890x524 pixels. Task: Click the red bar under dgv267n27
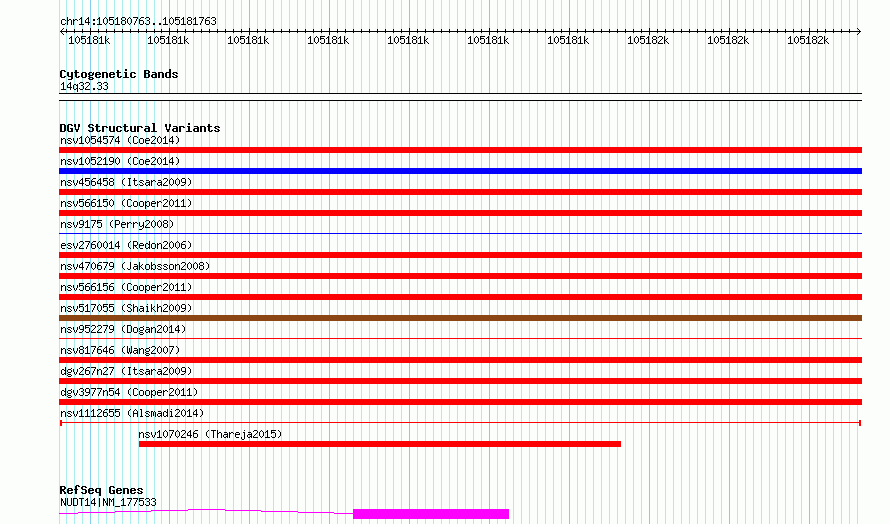pyautogui.click(x=460, y=381)
